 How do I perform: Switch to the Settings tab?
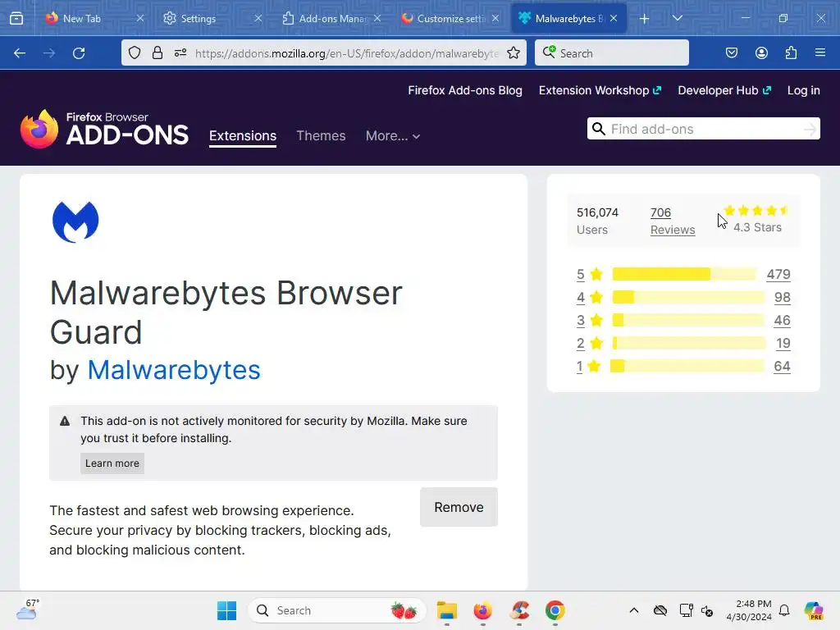[x=199, y=18]
